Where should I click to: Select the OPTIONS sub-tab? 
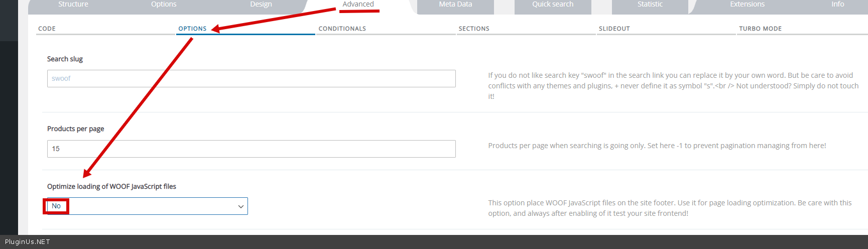tap(193, 29)
